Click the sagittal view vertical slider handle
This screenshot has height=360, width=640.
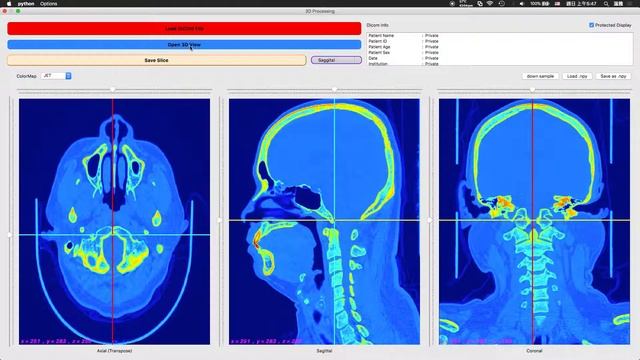click(220, 220)
